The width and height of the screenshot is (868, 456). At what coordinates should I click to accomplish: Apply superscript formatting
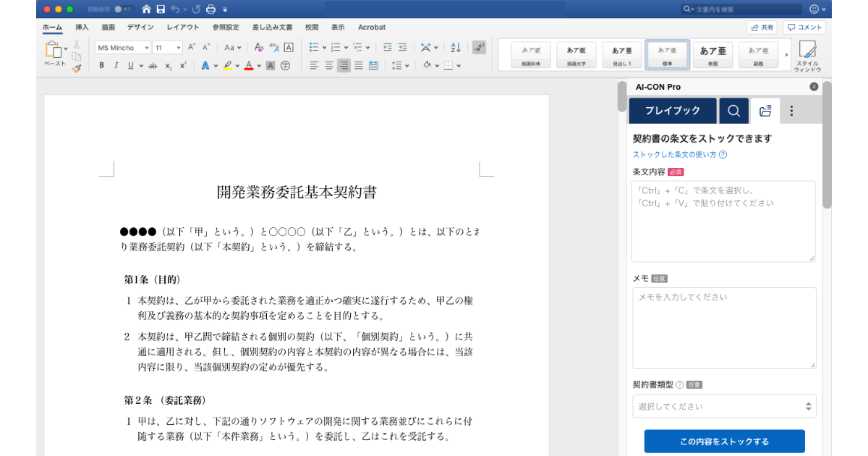tap(183, 65)
